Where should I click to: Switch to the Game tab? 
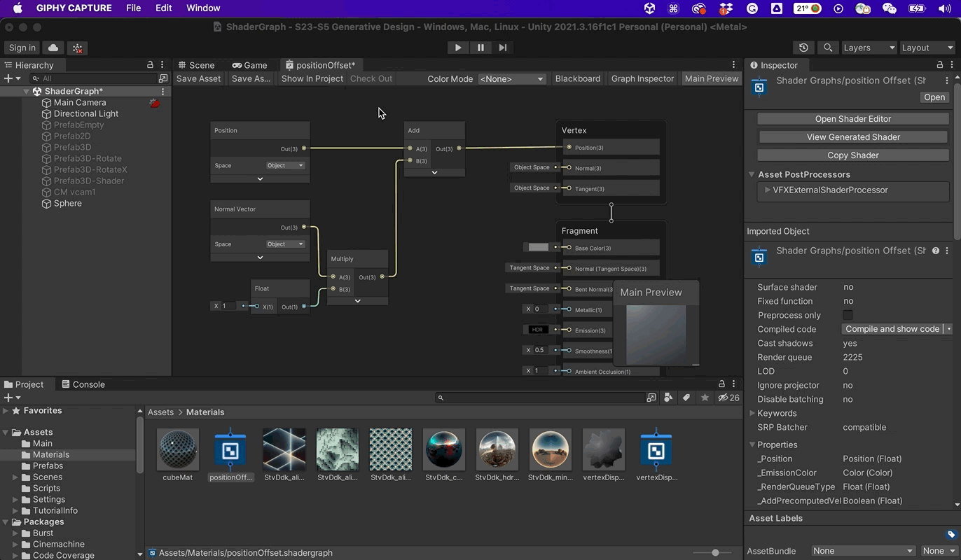click(250, 65)
